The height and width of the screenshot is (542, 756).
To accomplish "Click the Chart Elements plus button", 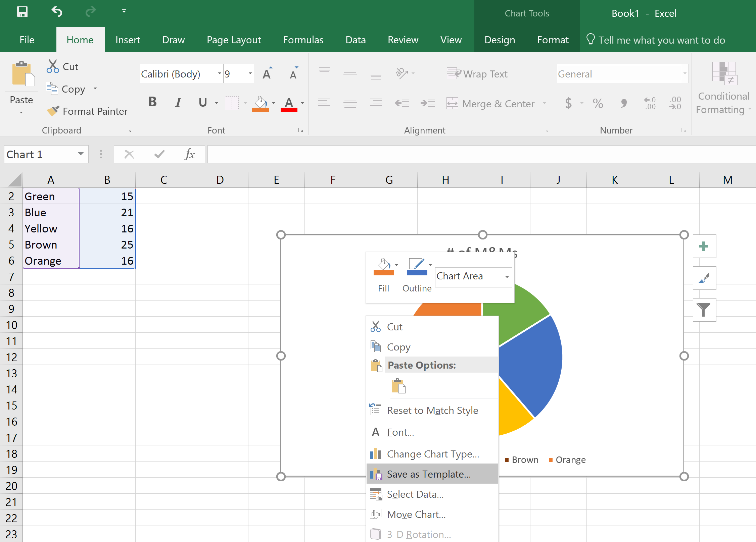I will click(x=704, y=246).
